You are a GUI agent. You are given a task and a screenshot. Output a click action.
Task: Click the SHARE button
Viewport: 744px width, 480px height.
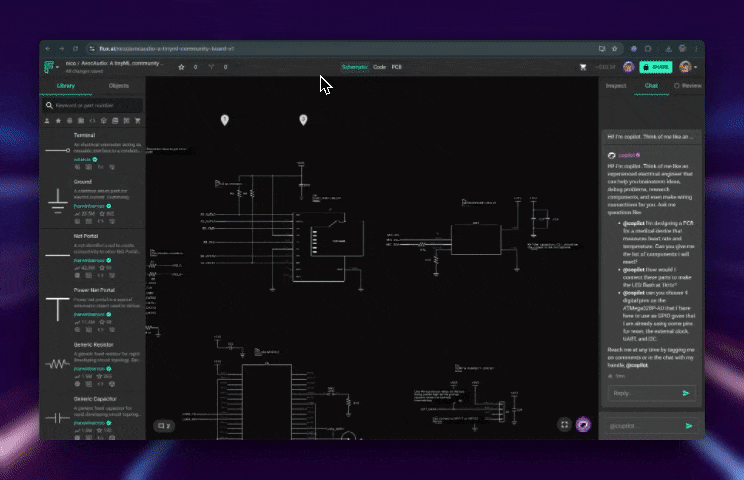click(656, 67)
